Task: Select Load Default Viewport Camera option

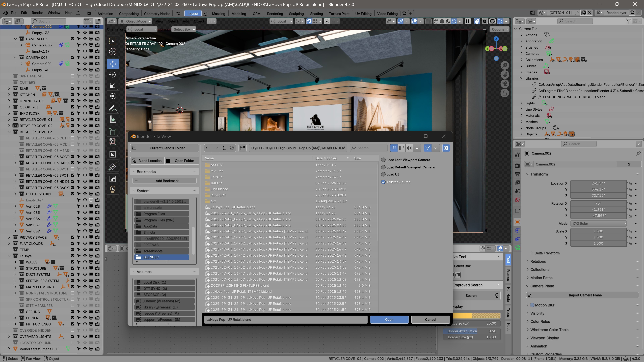Action: coord(383,167)
